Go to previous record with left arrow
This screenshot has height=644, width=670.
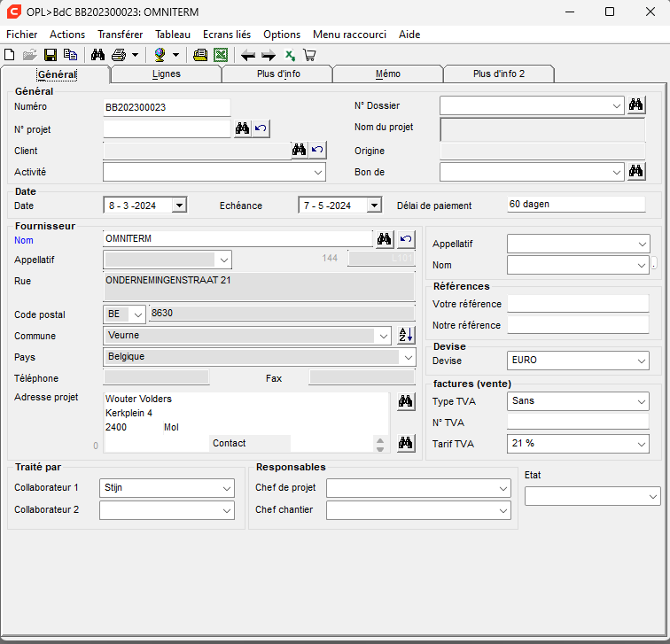[x=248, y=55]
